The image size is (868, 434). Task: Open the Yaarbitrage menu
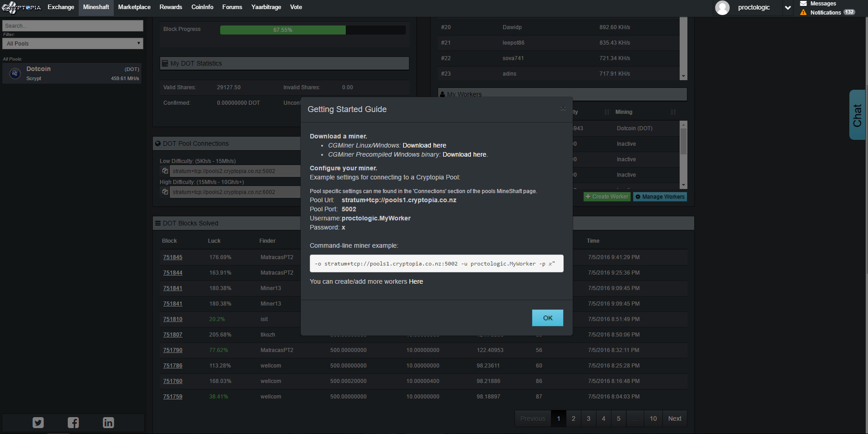(266, 7)
